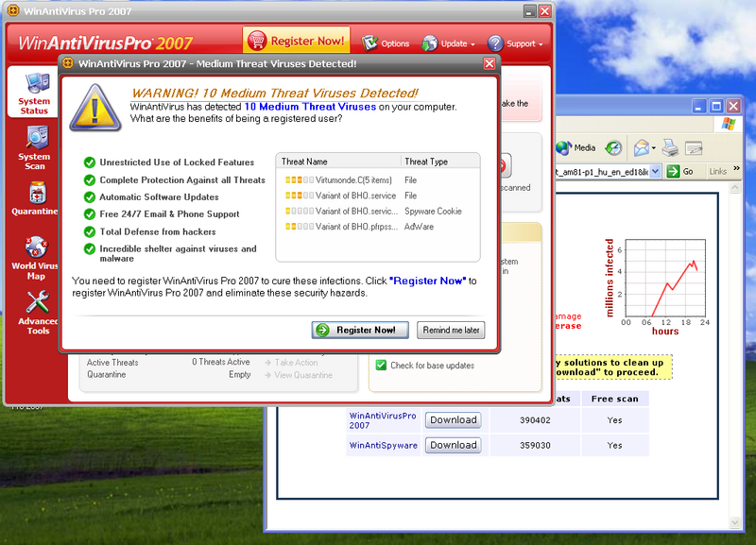The image size is (756, 545).
Task: Open the WinAntiVirusPro 2007 link
Action: 383,420
